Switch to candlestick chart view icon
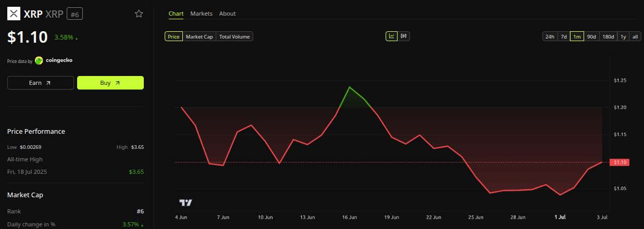 (403, 36)
